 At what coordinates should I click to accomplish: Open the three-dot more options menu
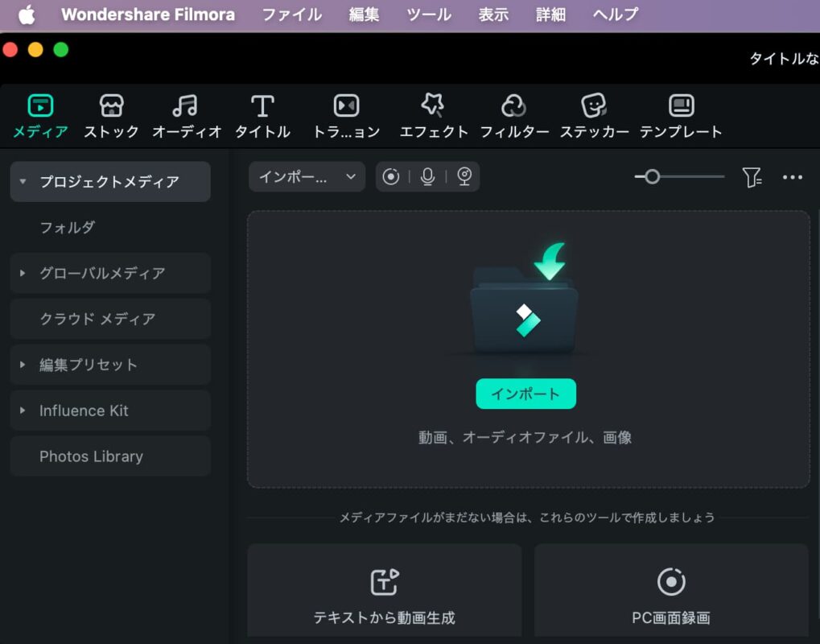coord(793,177)
